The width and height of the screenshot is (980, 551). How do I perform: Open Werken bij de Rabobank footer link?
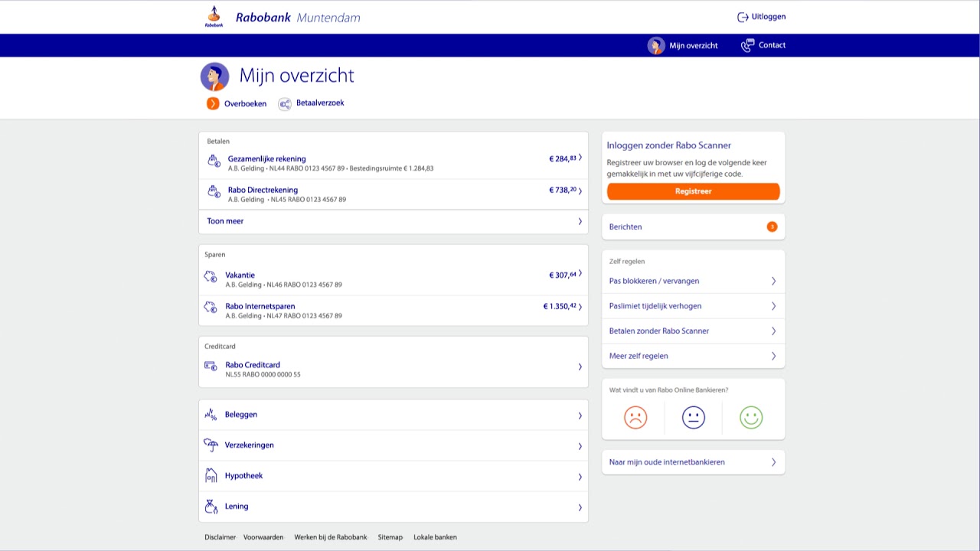(x=331, y=537)
